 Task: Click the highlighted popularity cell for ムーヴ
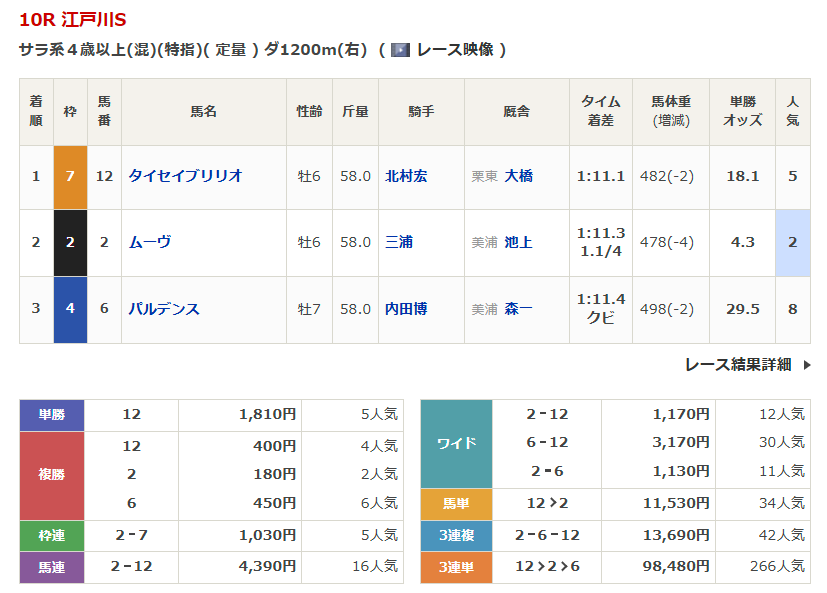point(792,242)
